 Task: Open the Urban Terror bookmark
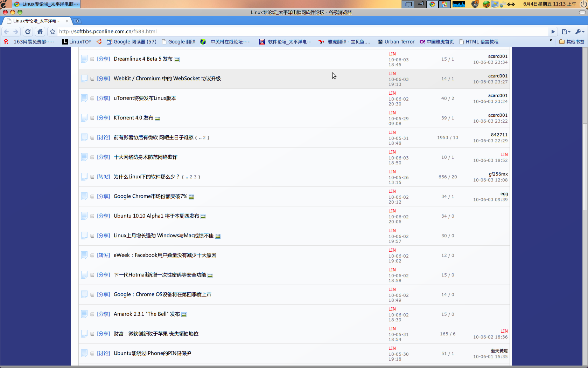point(396,42)
